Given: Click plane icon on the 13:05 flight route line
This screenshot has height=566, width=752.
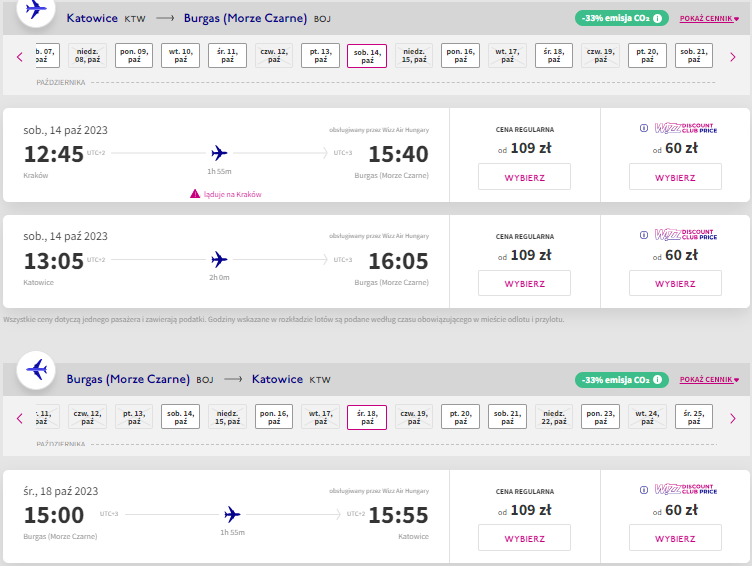Looking at the screenshot, I should tap(219, 259).
